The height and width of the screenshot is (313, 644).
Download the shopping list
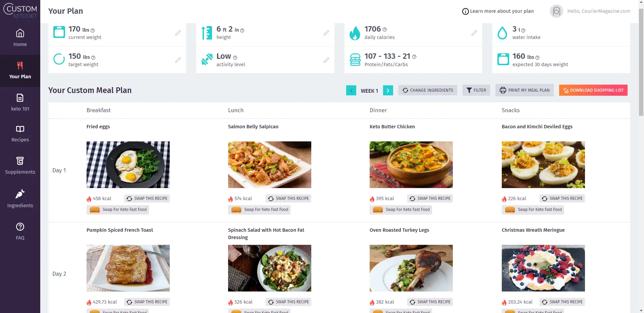(x=593, y=90)
